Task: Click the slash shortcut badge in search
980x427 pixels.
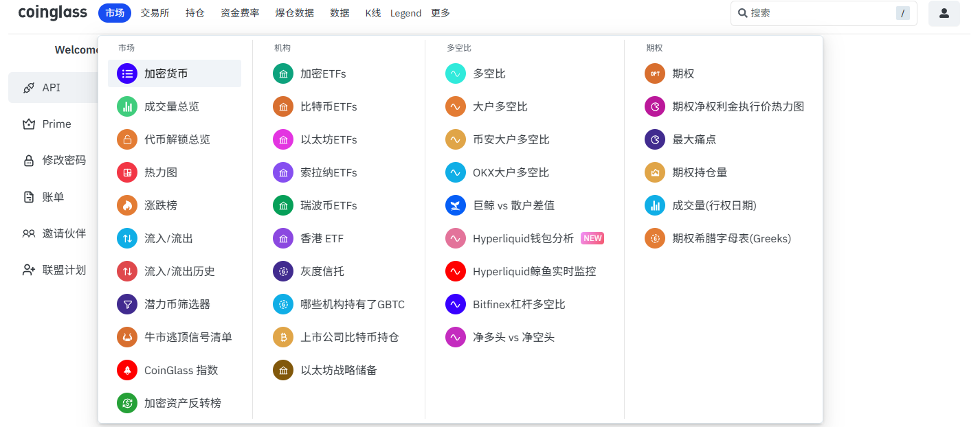Action: tap(903, 13)
